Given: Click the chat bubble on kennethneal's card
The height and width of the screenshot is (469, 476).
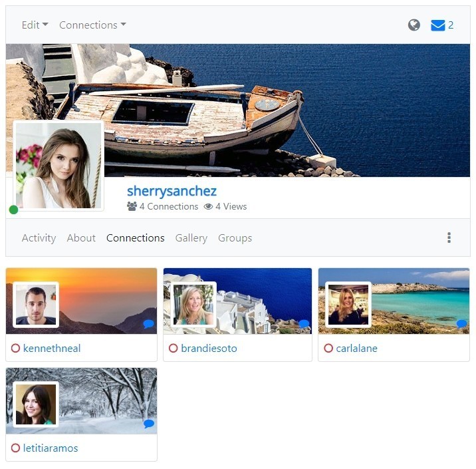Looking at the screenshot, I should [x=148, y=324].
